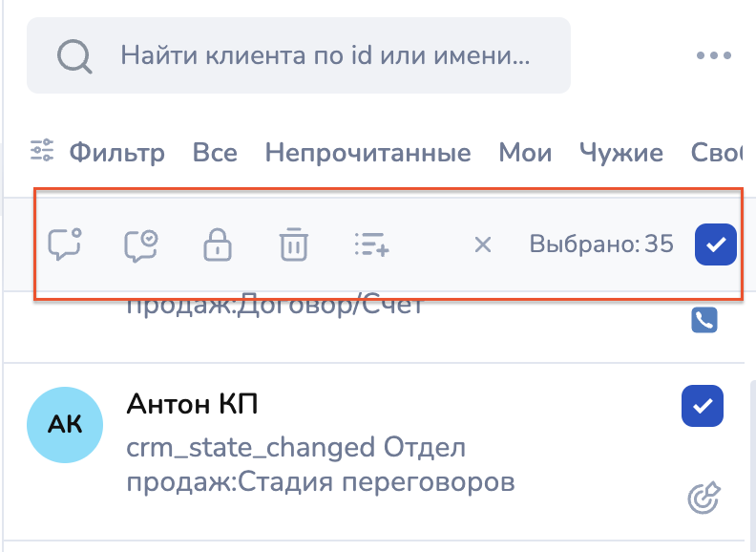756x552 pixels.
Task: Delete selected chats with trash icon
Action: pos(294,244)
